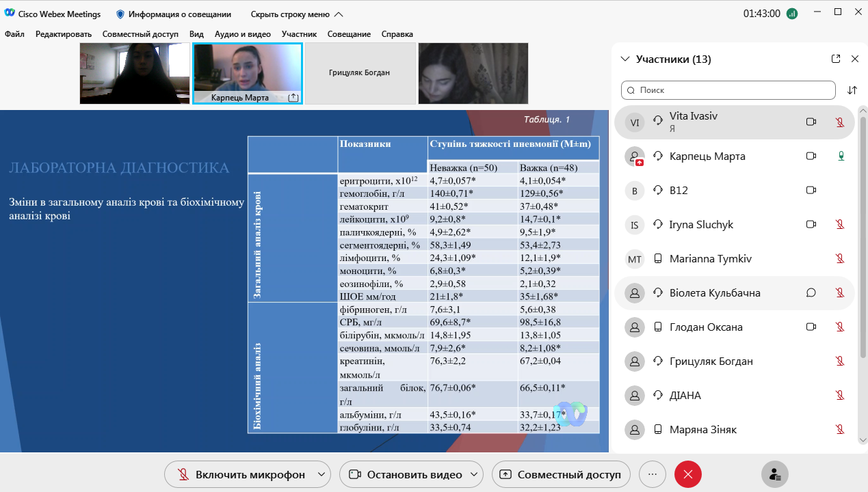
Task: Open the Аудио и видео menu
Action: 242,34
